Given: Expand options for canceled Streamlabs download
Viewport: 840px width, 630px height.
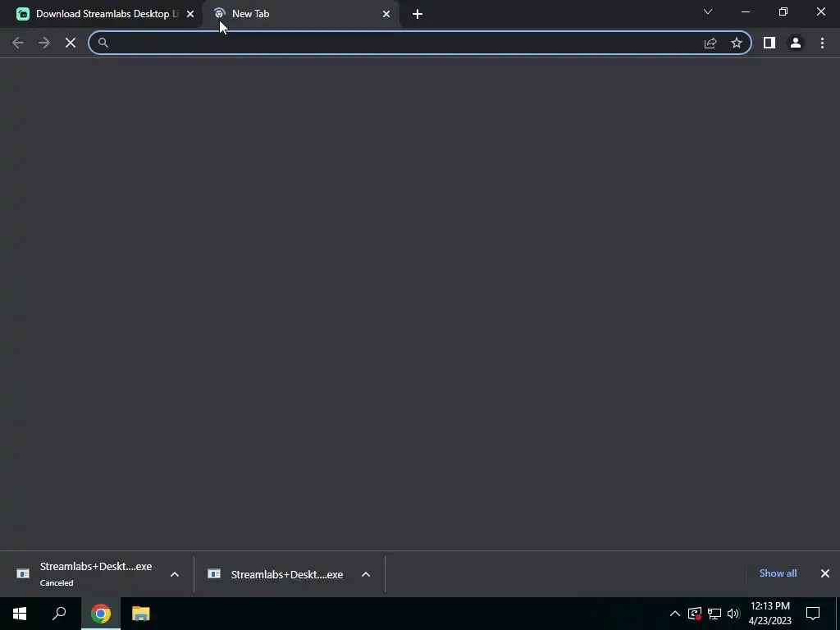Looking at the screenshot, I should [x=175, y=574].
